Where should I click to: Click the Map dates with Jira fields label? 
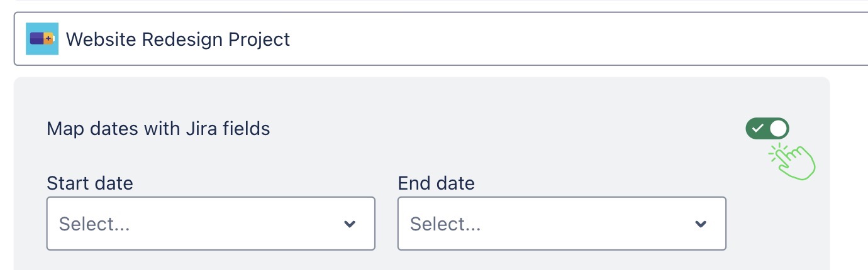coord(158,129)
